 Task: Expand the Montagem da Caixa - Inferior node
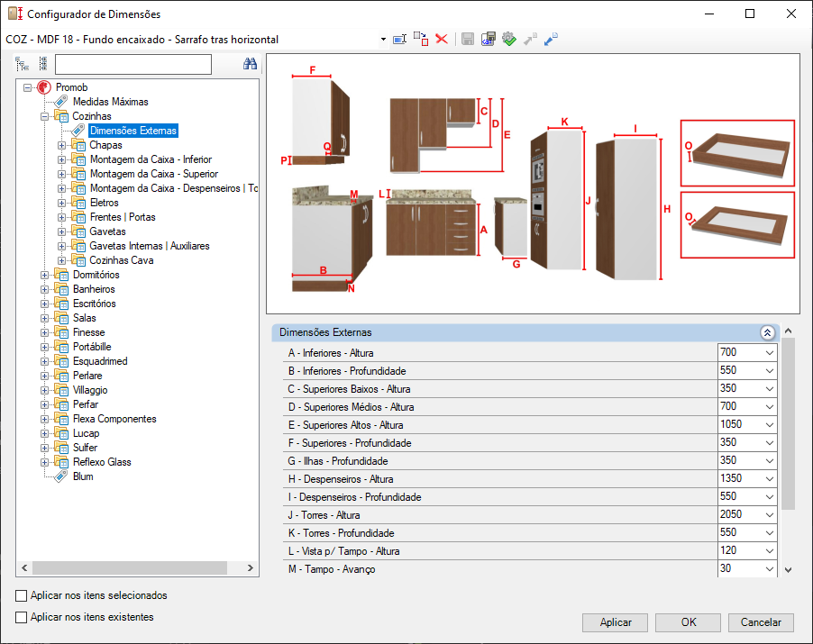pyautogui.click(x=61, y=159)
